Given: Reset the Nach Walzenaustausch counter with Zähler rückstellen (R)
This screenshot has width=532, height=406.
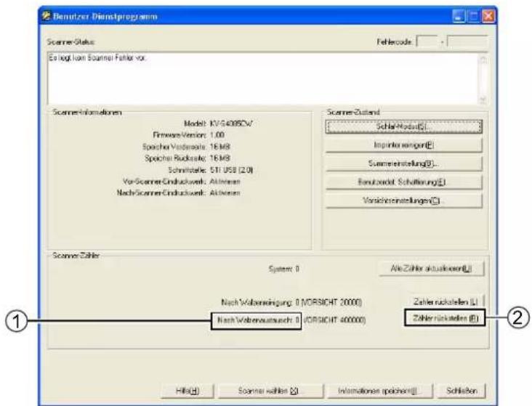Looking at the screenshot, I should pyautogui.click(x=445, y=318).
